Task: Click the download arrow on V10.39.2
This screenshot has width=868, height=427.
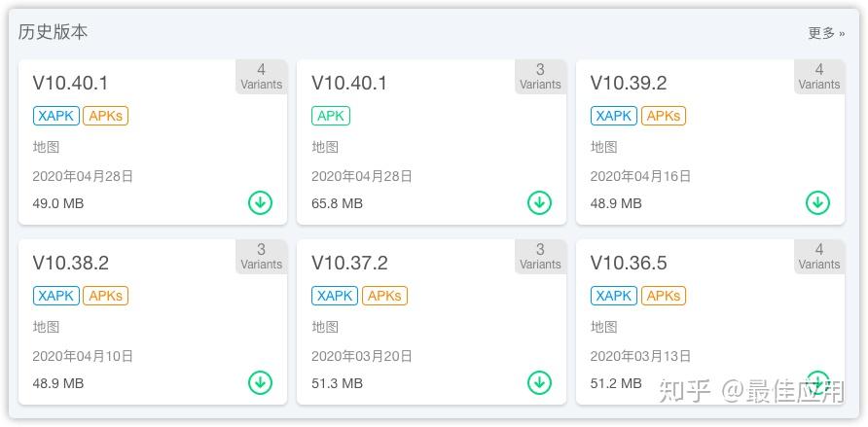Action: coord(817,203)
